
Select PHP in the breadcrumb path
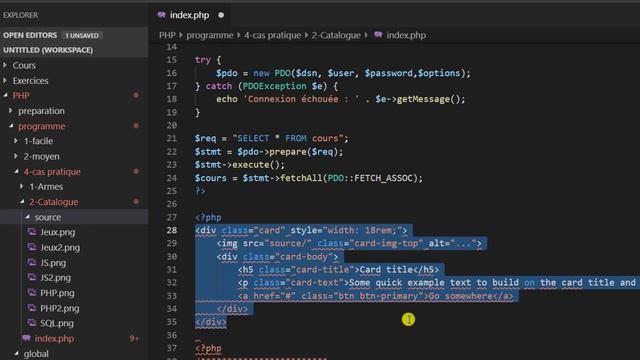point(167,36)
